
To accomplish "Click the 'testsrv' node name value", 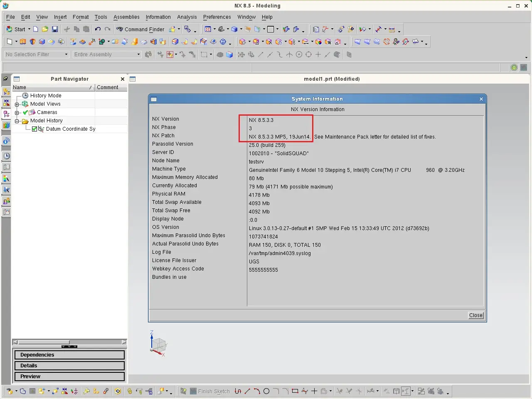I will click(256, 162).
